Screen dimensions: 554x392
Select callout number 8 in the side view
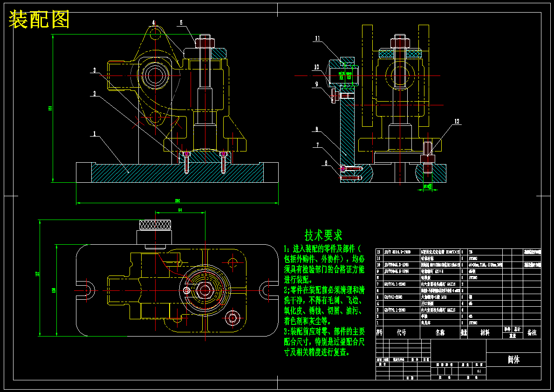coord(316,130)
